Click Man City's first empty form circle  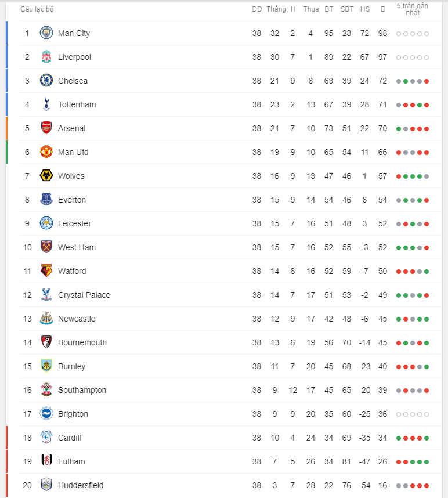pyautogui.click(x=399, y=33)
